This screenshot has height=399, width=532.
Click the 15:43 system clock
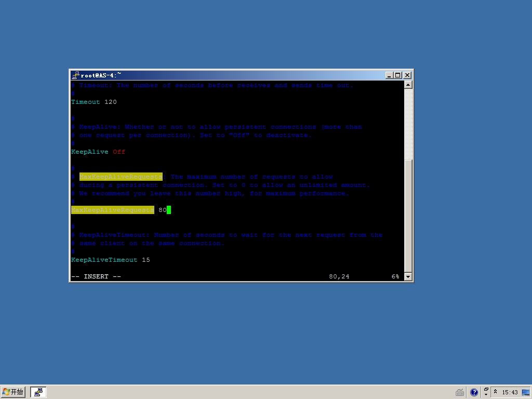pos(510,393)
